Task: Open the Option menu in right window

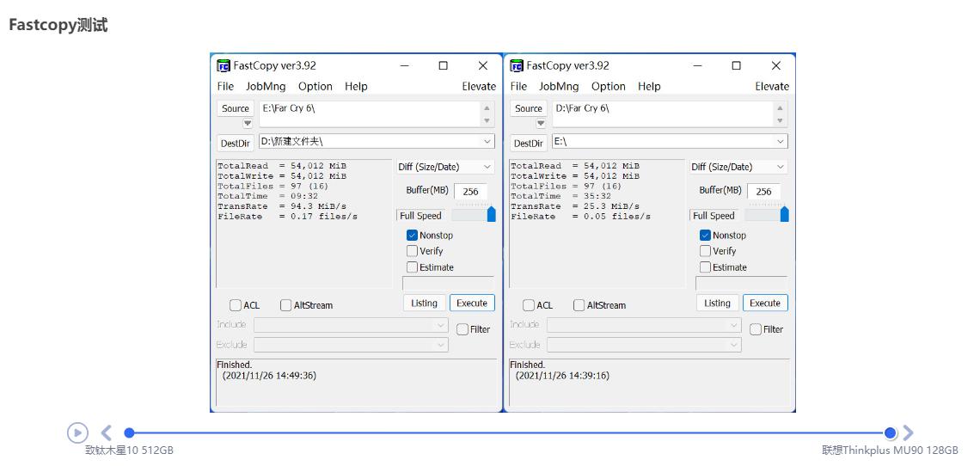Action: point(608,86)
